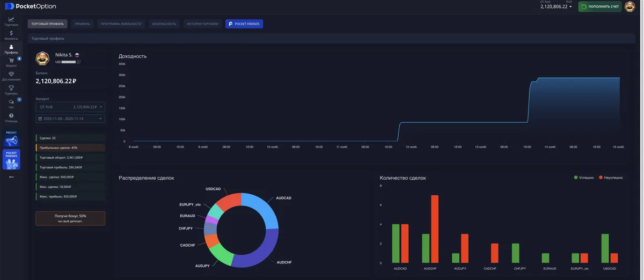Open the Pocket Friends tab button

(x=244, y=24)
